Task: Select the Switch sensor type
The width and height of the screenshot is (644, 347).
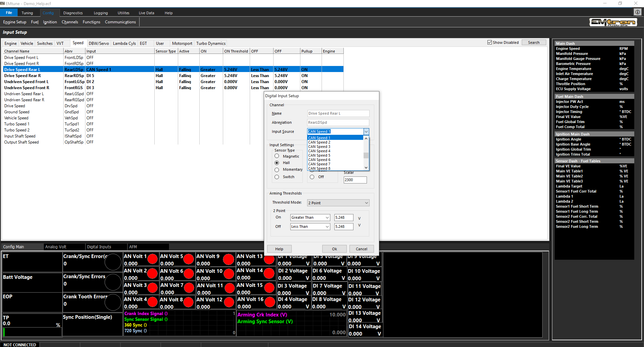Action: [x=277, y=177]
